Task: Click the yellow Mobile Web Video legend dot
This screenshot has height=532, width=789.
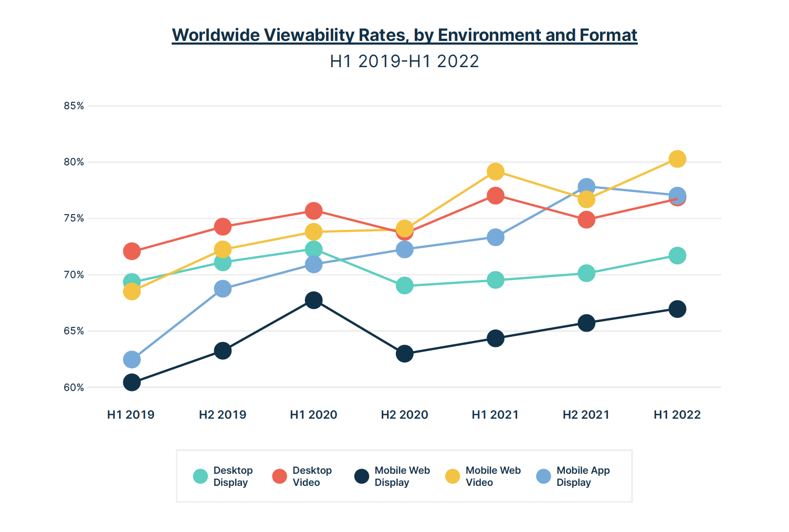Action: (453, 476)
